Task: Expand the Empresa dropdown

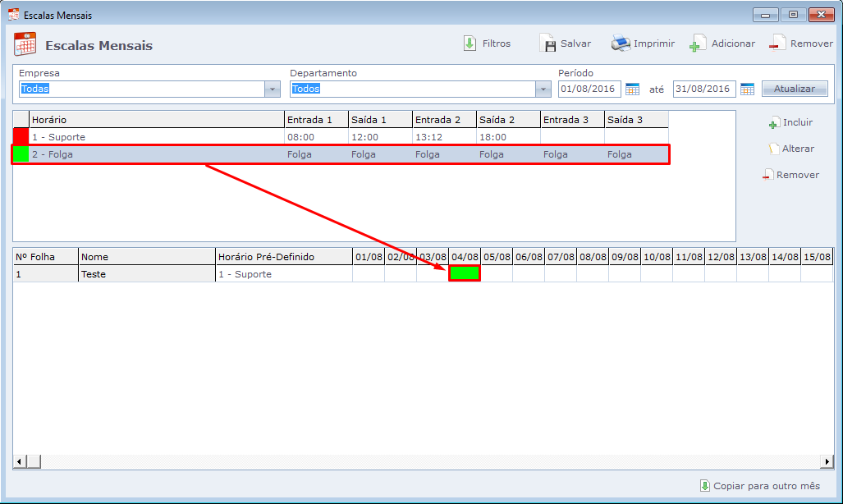Action: pyautogui.click(x=273, y=89)
